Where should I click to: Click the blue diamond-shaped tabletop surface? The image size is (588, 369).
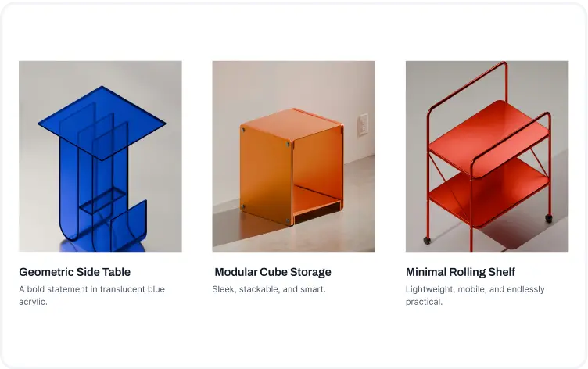102,123
